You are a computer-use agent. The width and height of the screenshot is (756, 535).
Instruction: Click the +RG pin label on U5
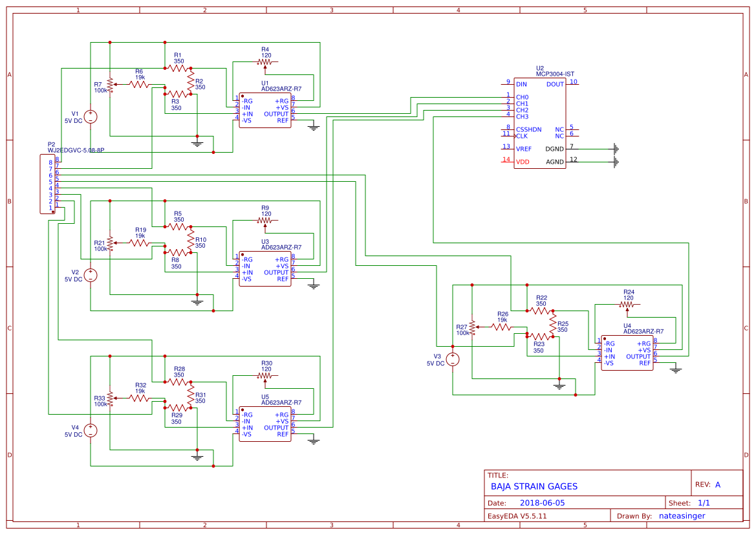(282, 415)
